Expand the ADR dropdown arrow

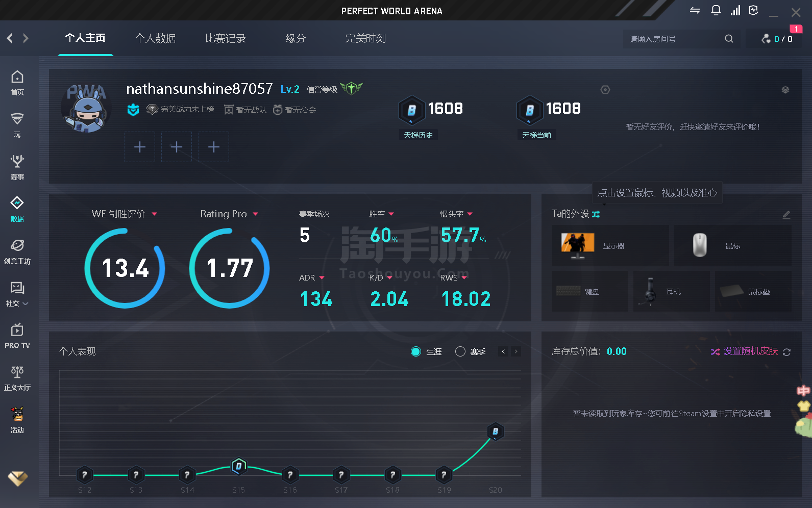(322, 278)
